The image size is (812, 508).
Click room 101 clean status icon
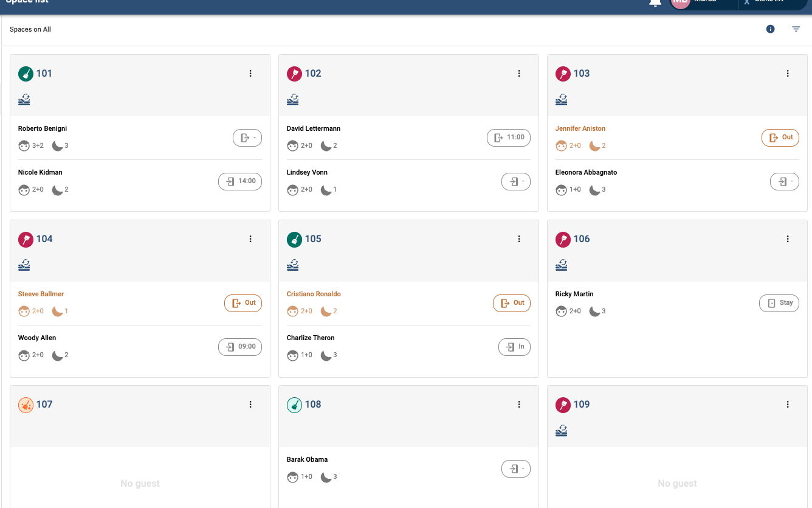(26, 74)
